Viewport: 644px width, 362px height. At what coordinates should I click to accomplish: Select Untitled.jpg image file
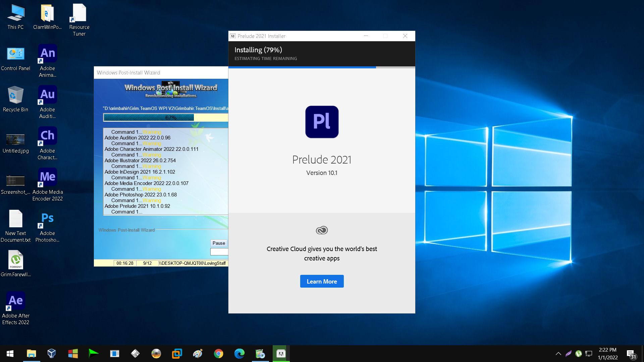point(15,143)
